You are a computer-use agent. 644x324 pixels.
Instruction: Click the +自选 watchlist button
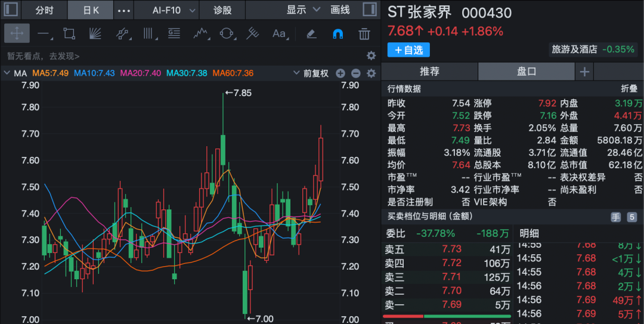408,50
